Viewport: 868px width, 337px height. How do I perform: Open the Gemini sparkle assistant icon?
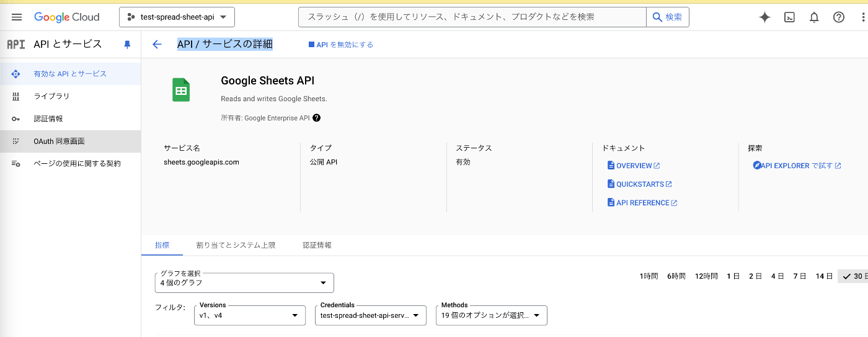tap(764, 17)
